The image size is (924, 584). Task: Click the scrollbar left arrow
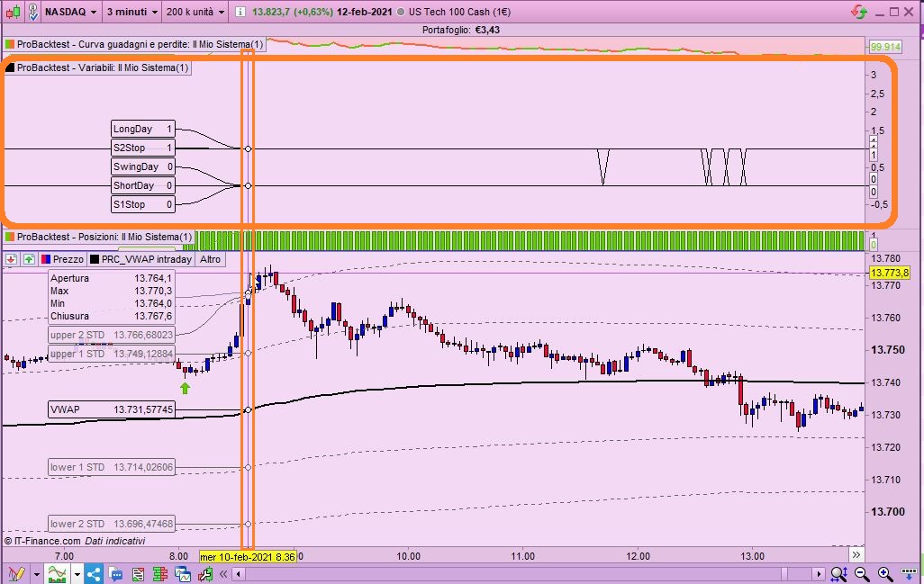(x=238, y=574)
